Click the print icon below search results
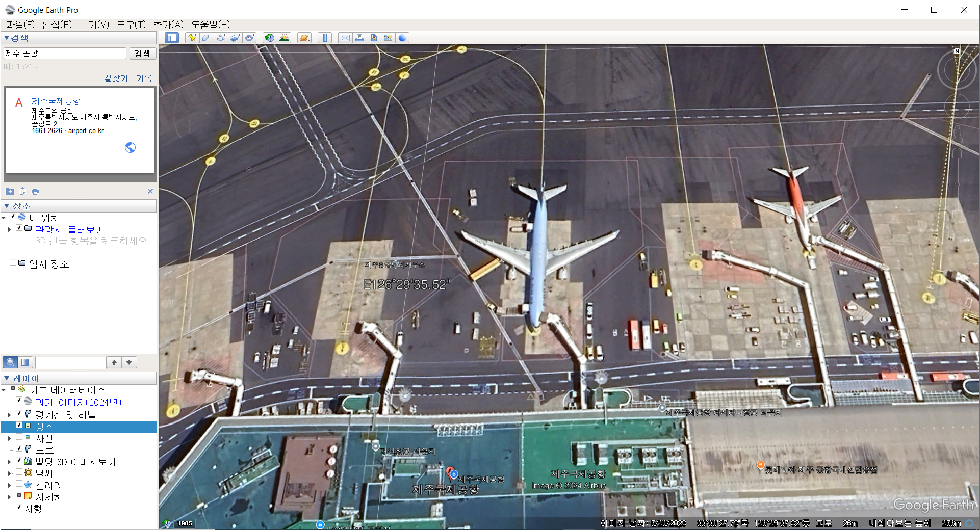The height and width of the screenshot is (530, 980). pyautogui.click(x=35, y=191)
